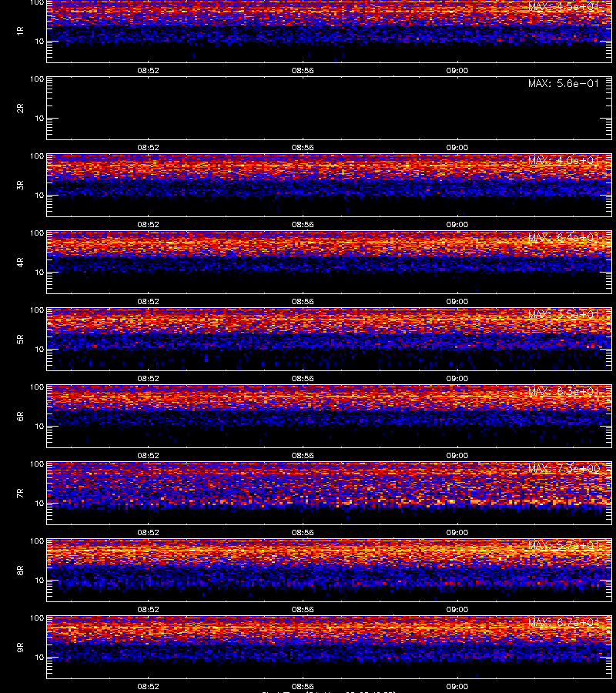Click the 10 axis tick label of panel 7R
Viewport: 616px width, 693px height.
coord(39,504)
